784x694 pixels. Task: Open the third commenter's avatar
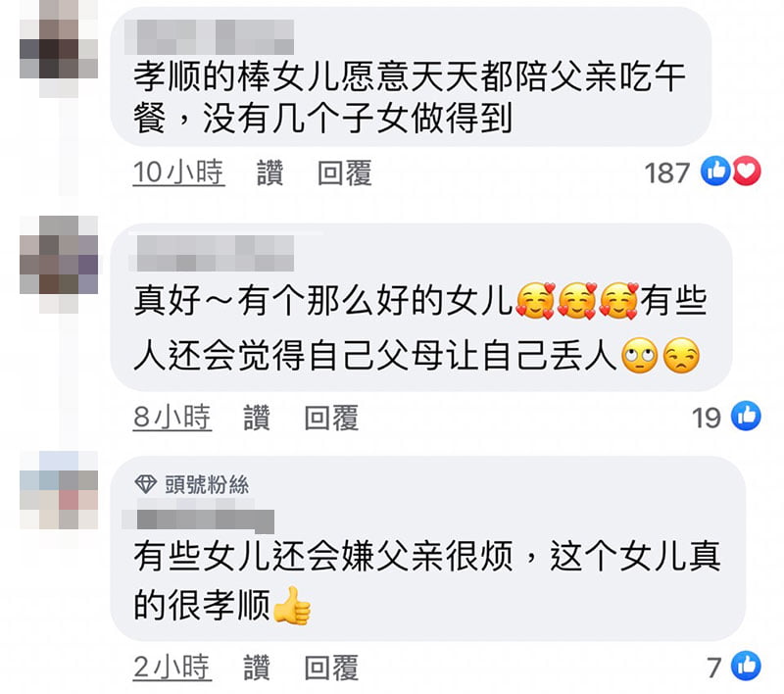point(59,490)
